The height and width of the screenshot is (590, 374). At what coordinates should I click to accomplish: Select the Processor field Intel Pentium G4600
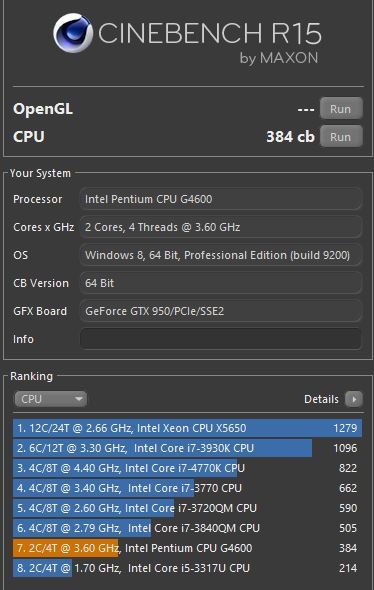point(221,199)
